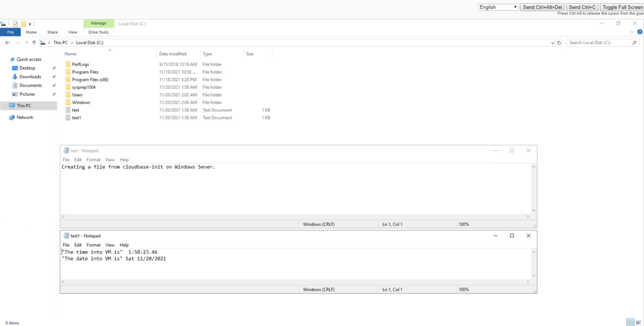
Task: Open Explorer help via blue question icon
Action: pyautogui.click(x=640, y=32)
